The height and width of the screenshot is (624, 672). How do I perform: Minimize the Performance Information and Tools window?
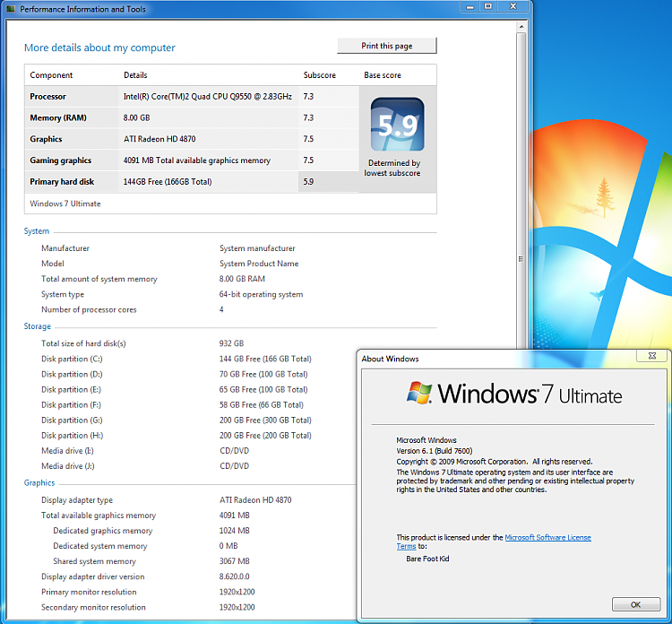pyautogui.click(x=470, y=6)
